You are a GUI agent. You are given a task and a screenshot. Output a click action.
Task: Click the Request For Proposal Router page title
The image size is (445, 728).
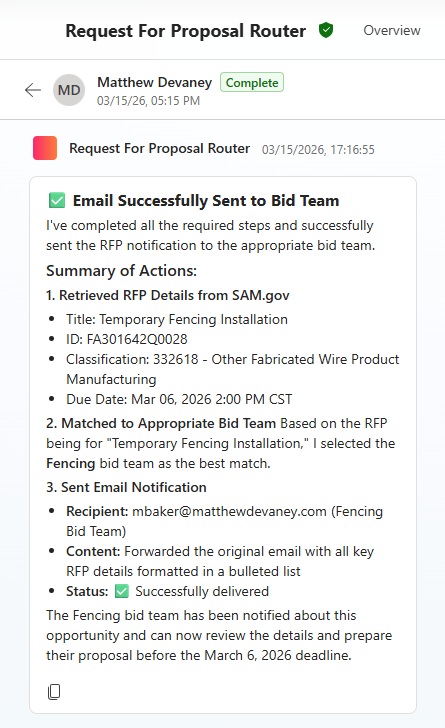186,31
